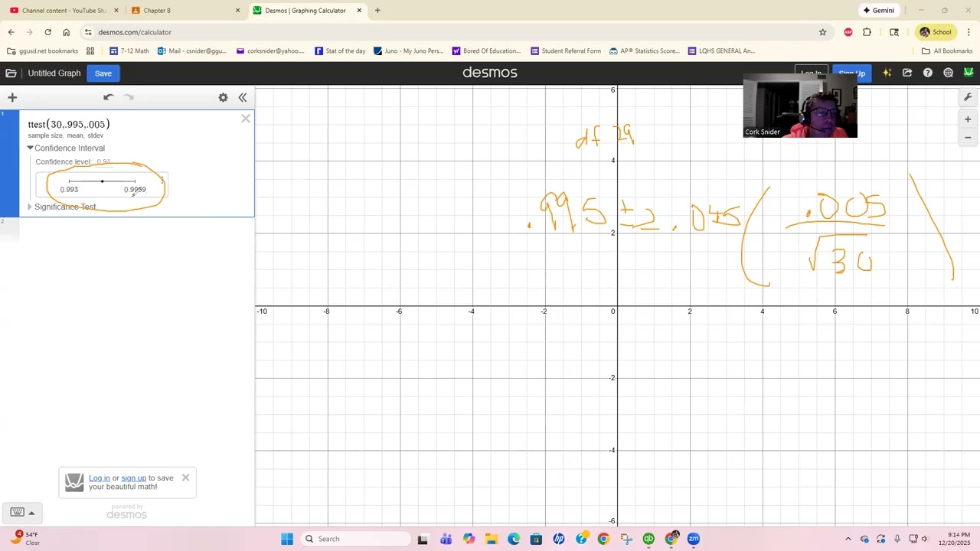
Task: Follow the sign up link in popup
Action: (133, 478)
